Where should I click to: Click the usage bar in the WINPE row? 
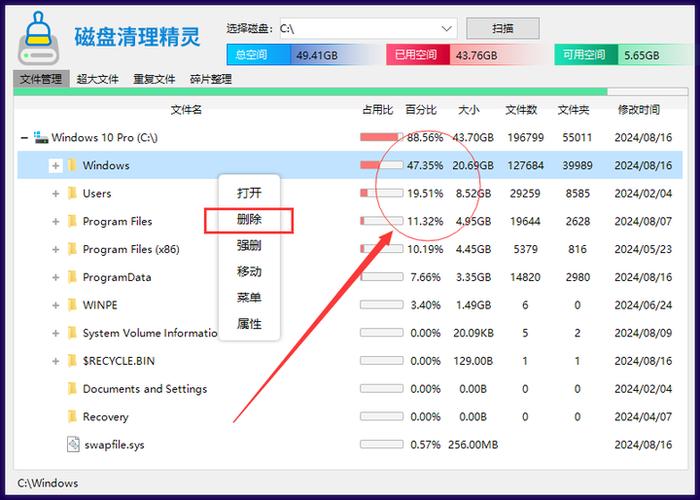point(382,305)
